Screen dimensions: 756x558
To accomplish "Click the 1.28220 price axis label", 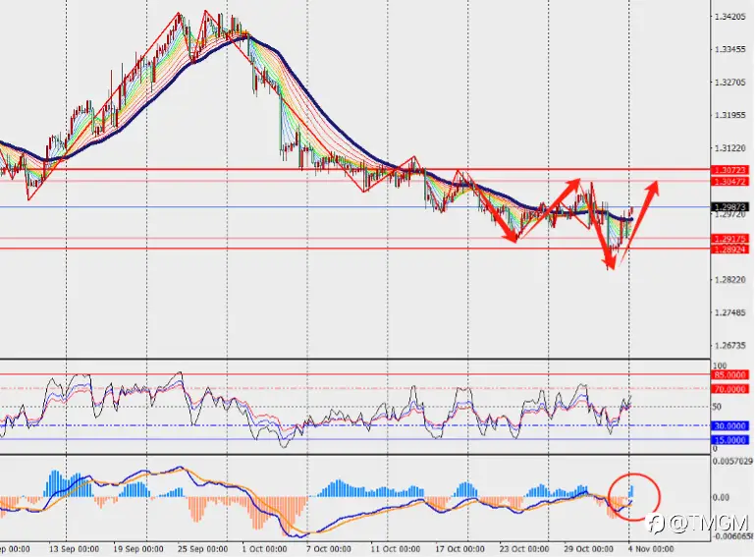I will [729, 280].
